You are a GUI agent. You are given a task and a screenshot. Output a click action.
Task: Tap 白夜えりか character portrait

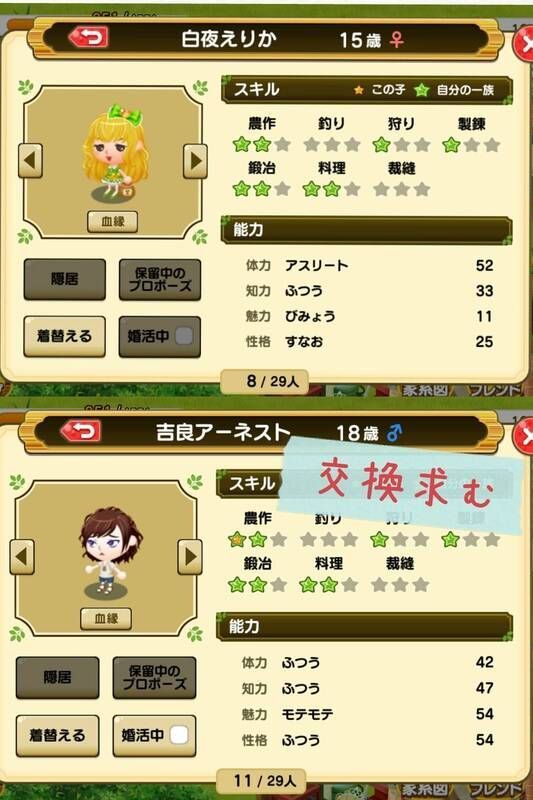(113, 153)
